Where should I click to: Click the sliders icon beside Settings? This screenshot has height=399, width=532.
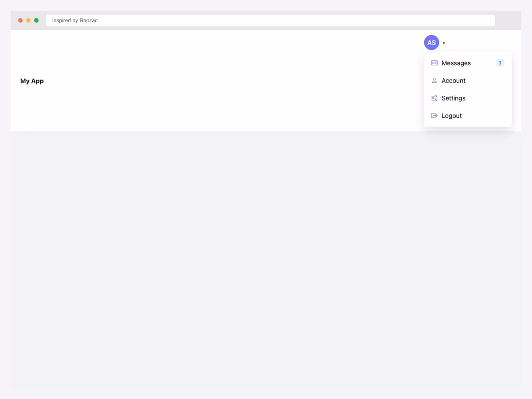click(x=434, y=98)
